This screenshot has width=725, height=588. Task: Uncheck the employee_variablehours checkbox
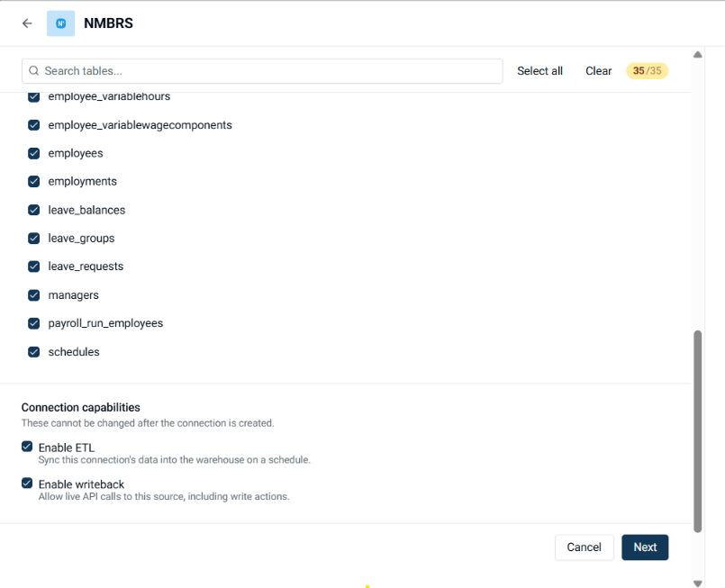33,96
